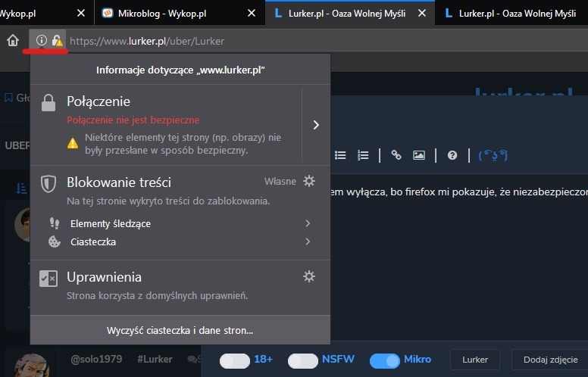Switch to the last Lurker.pl tab

511,14
